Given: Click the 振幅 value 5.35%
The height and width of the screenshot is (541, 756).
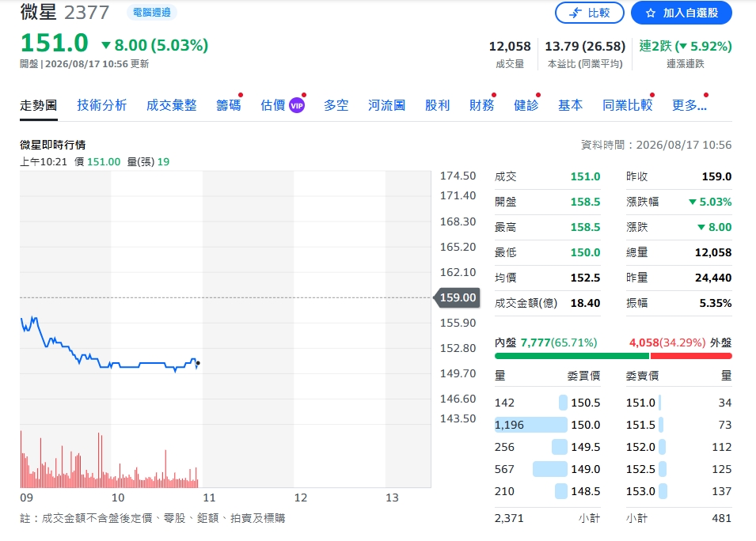Looking at the screenshot, I should click(x=716, y=303).
